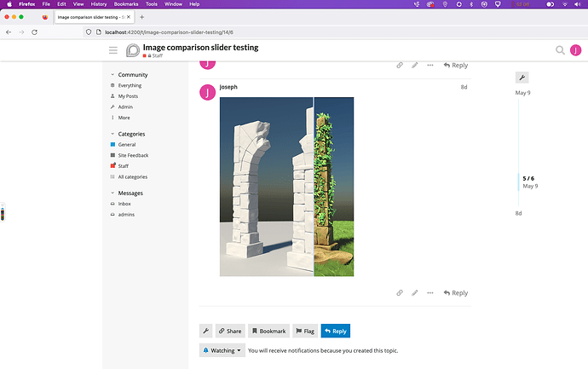The height and width of the screenshot is (369, 588).
Task: Close the Image comparison slider tab
Action: pyautogui.click(x=129, y=17)
